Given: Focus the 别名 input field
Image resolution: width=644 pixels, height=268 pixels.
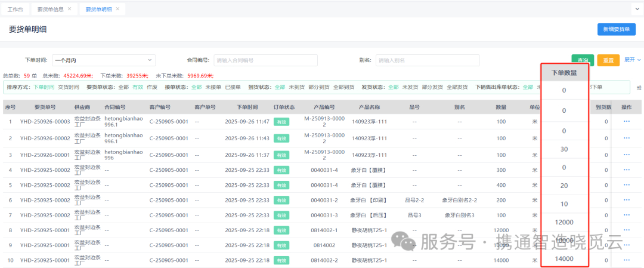Looking at the screenshot, I should point(428,60).
